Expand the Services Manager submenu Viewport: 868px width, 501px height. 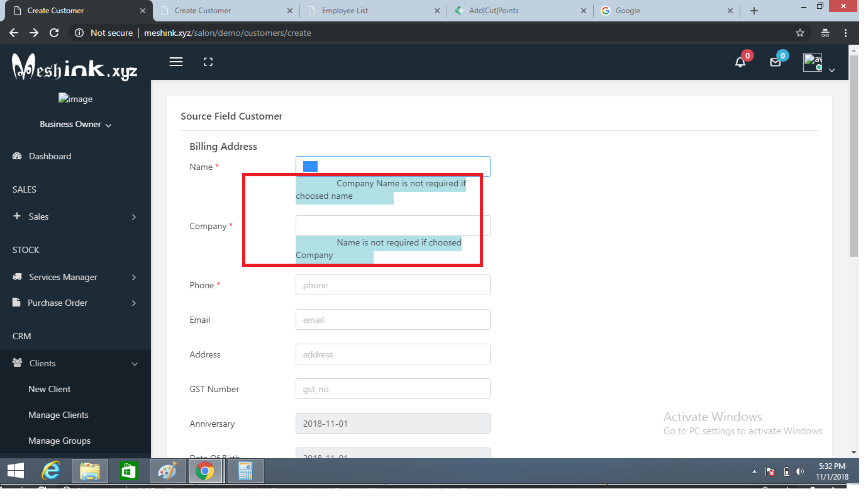134,277
